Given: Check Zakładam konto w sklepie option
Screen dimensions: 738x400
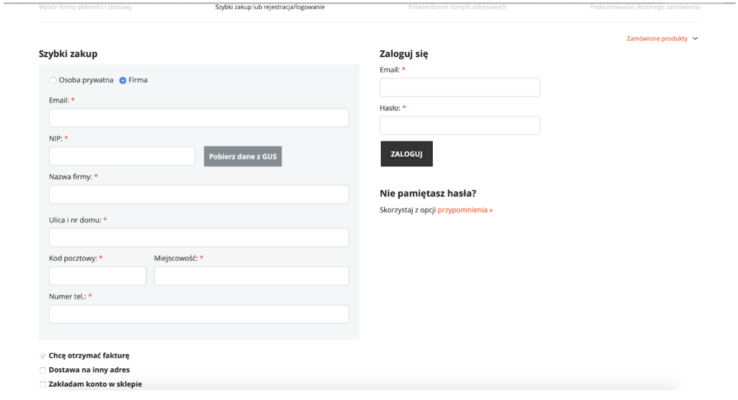Looking at the screenshot, I should pyautogui.click(x=43, y=384).
